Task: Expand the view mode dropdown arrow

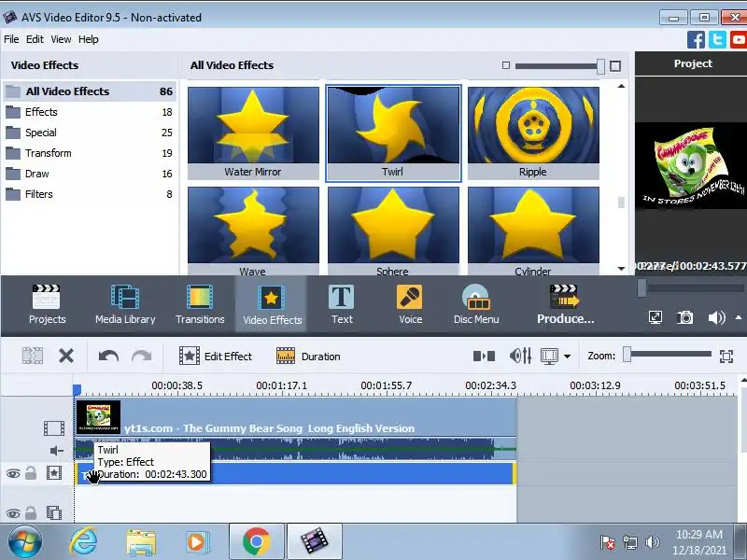Action: [567, 357]
